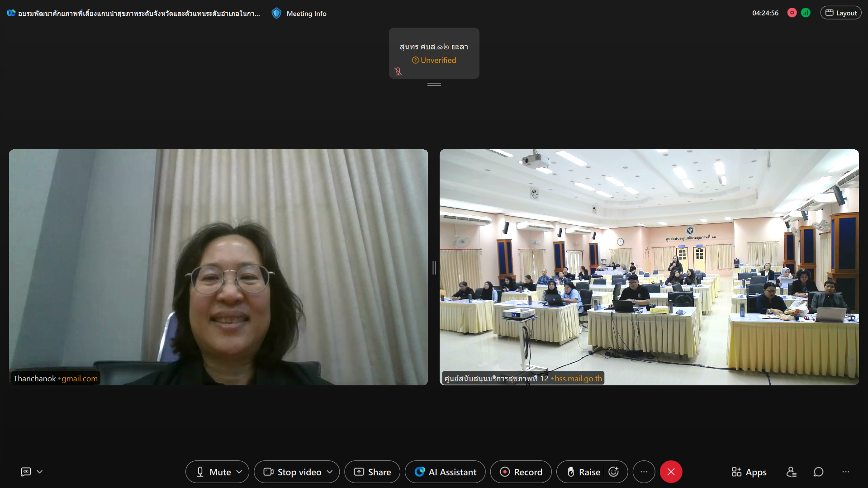Click the Share content button

coord(372,472)
